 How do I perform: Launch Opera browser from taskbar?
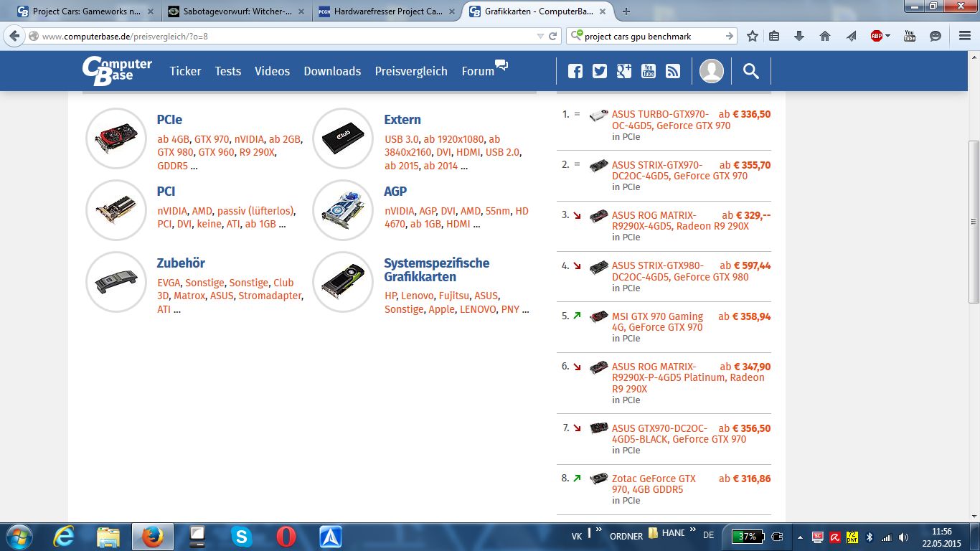tap(286, 537)
